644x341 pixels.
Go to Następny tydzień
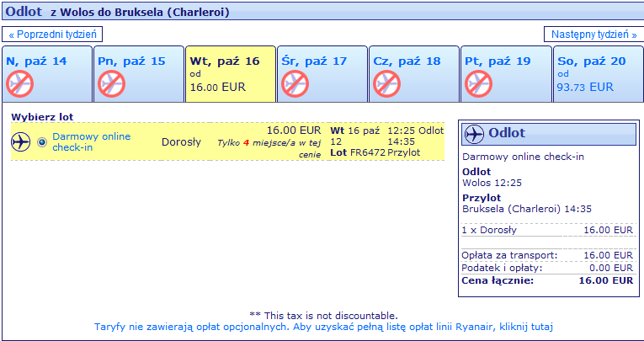pos(593,34)
